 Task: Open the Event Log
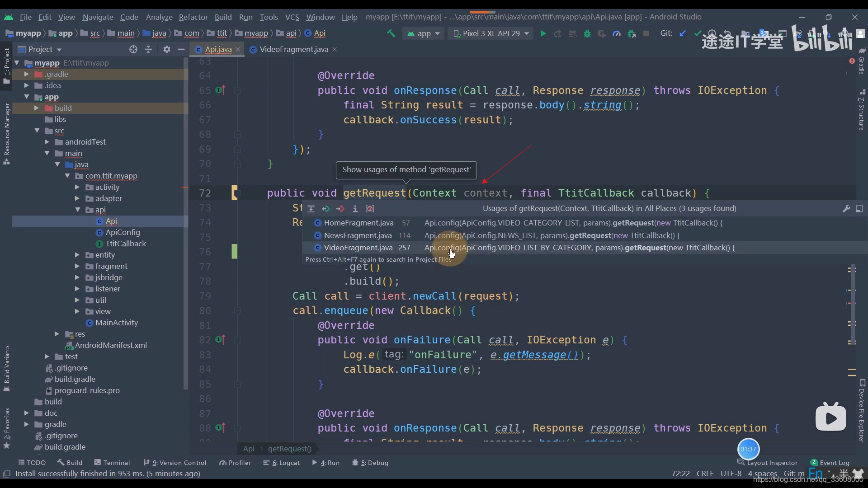[830, 463]
